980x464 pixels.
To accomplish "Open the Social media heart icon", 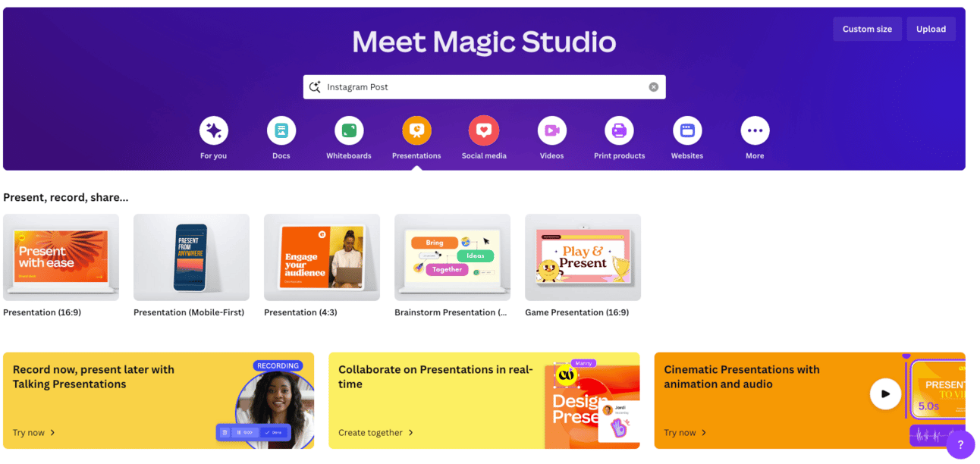I will point(484,130).
